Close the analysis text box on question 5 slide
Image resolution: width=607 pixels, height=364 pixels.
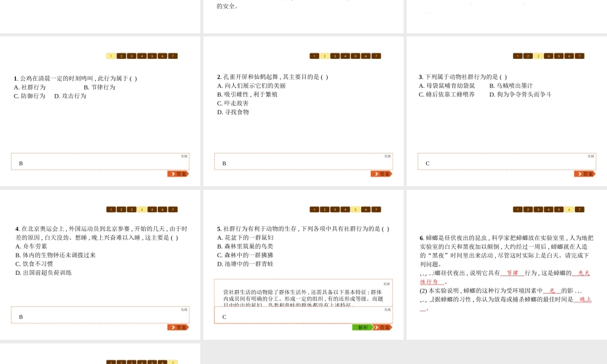click(x=387, y=283)
